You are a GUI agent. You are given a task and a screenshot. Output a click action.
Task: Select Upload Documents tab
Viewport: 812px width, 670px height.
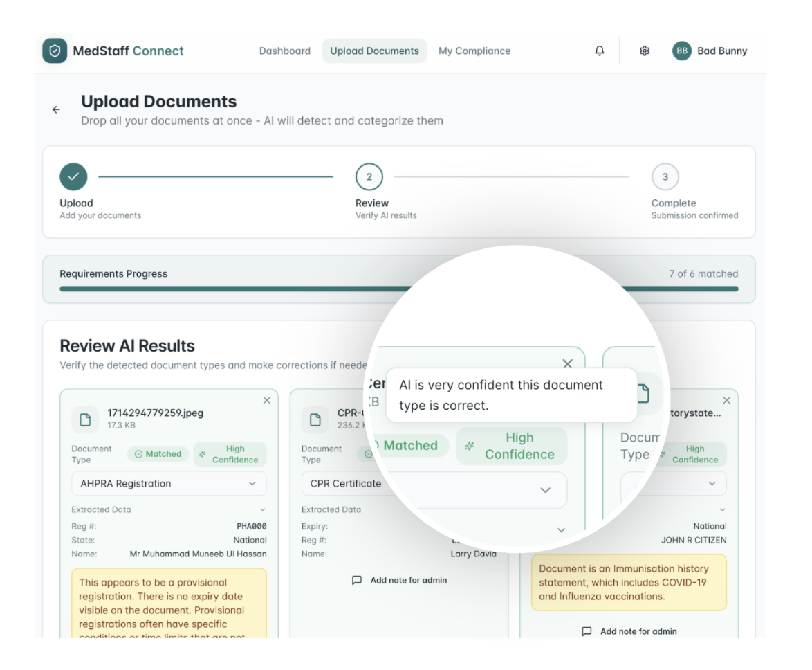coord(374,51)
